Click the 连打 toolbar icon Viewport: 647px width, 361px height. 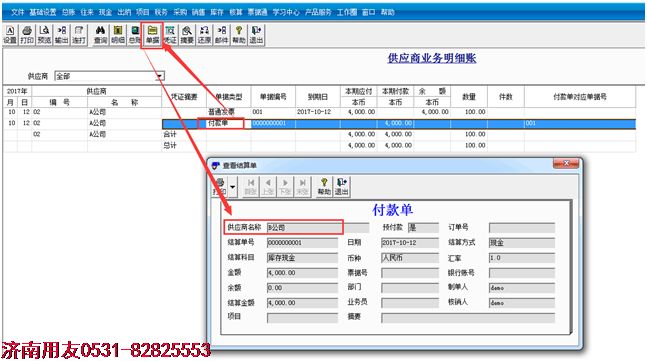tap(79, 35)
